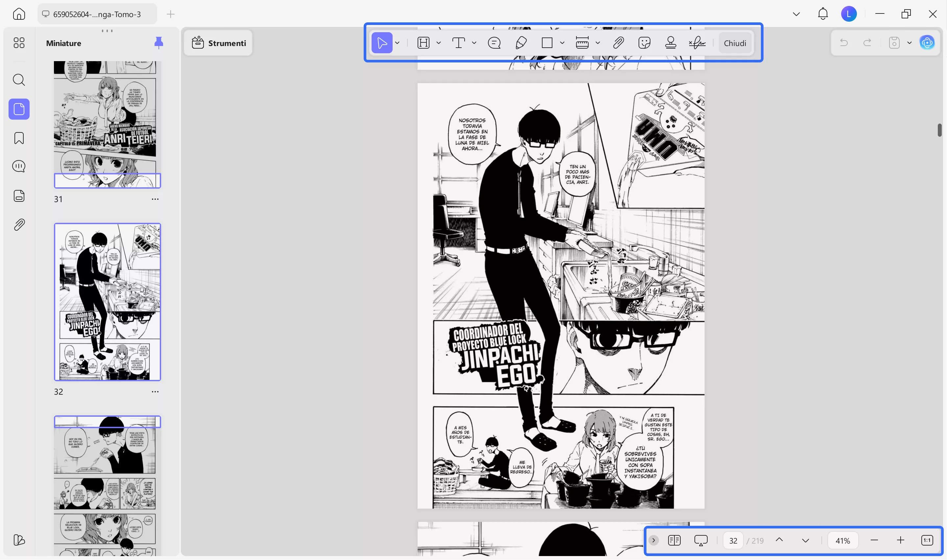Select the pencil drawing tool

(x=521, y=43)
